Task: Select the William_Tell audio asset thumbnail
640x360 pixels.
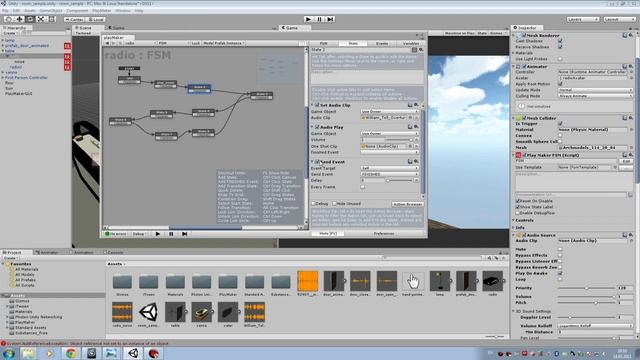Action: 254,312
